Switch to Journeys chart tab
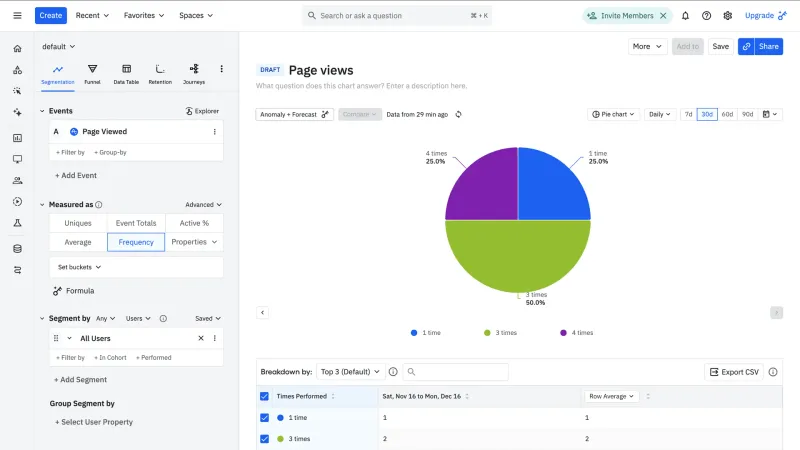 pos(194,74)
